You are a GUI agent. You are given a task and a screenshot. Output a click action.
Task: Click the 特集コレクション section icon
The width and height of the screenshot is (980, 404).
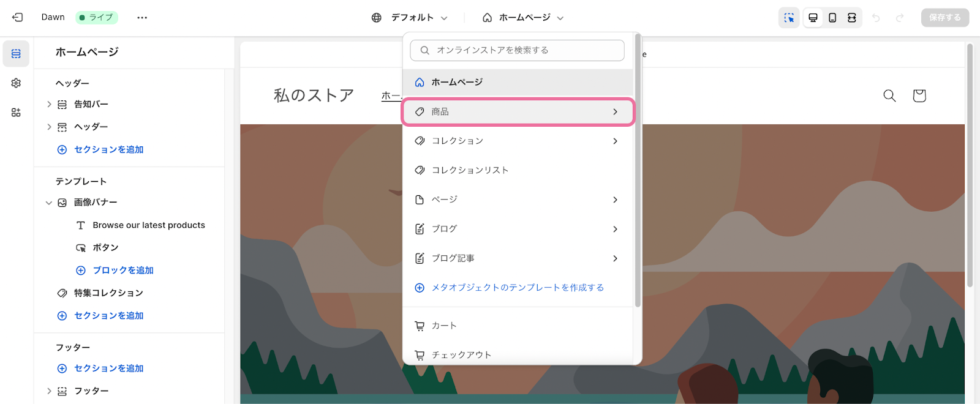tap(62, 293)
